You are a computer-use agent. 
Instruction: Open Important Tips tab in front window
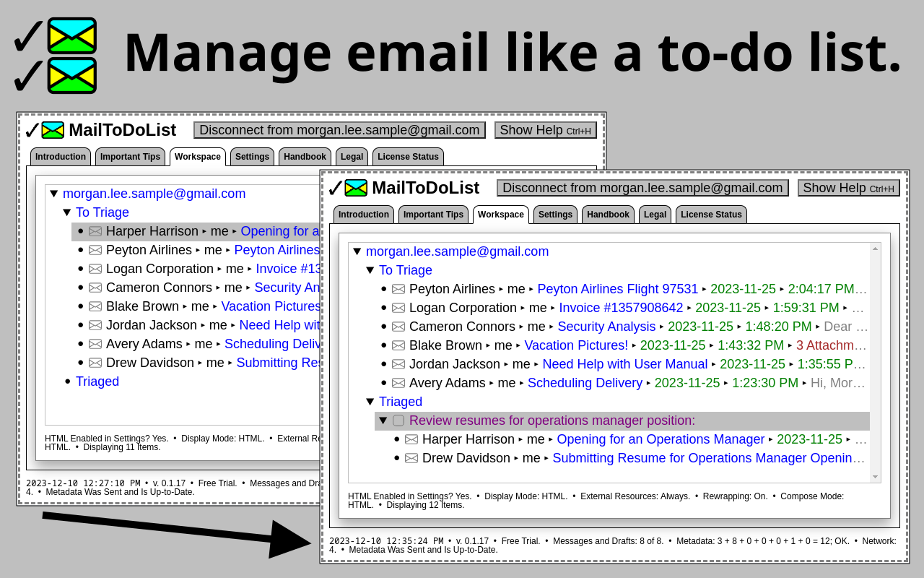click(433, 215)
